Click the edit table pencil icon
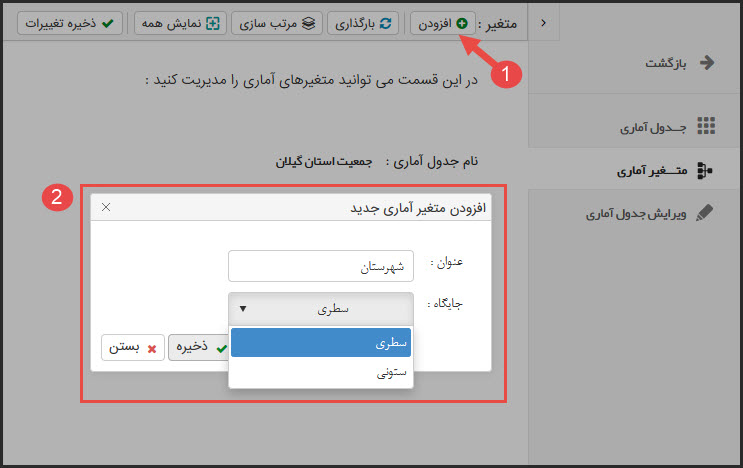The width and height of the screenshot is (743, 468). pyautogui.click(x=705, y=213)
